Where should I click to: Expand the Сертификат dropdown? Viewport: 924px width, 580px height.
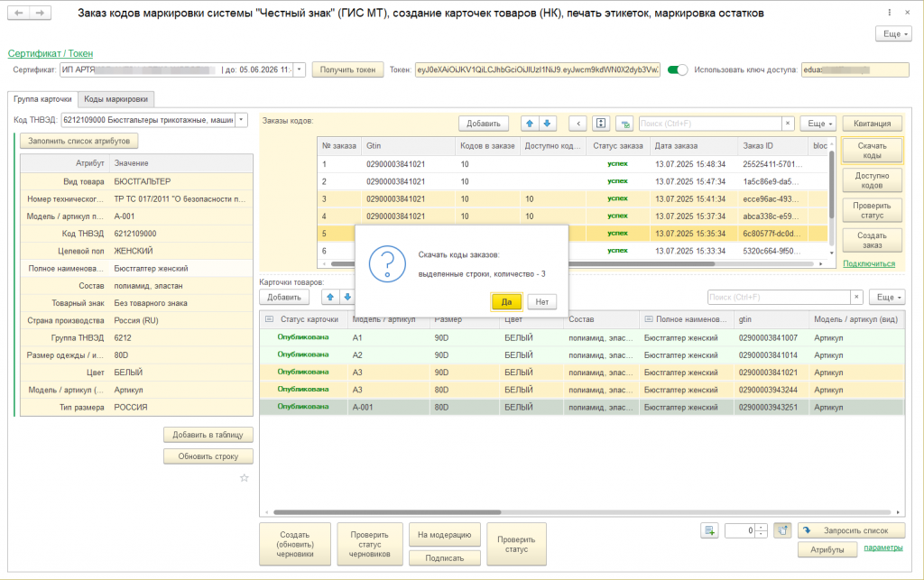[x=300, y=69]
